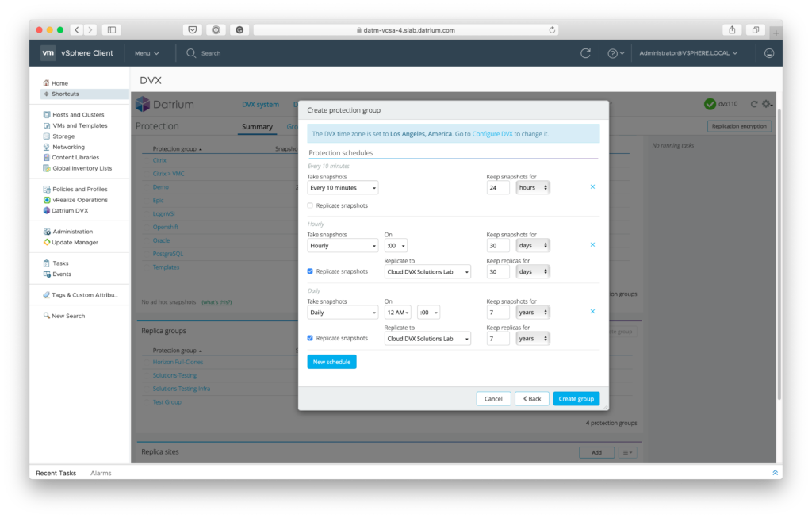Uncheck Replicate snapshots for Daily schedule
The width and height of the screenshot is (812, 518).
tap(310, 338)
